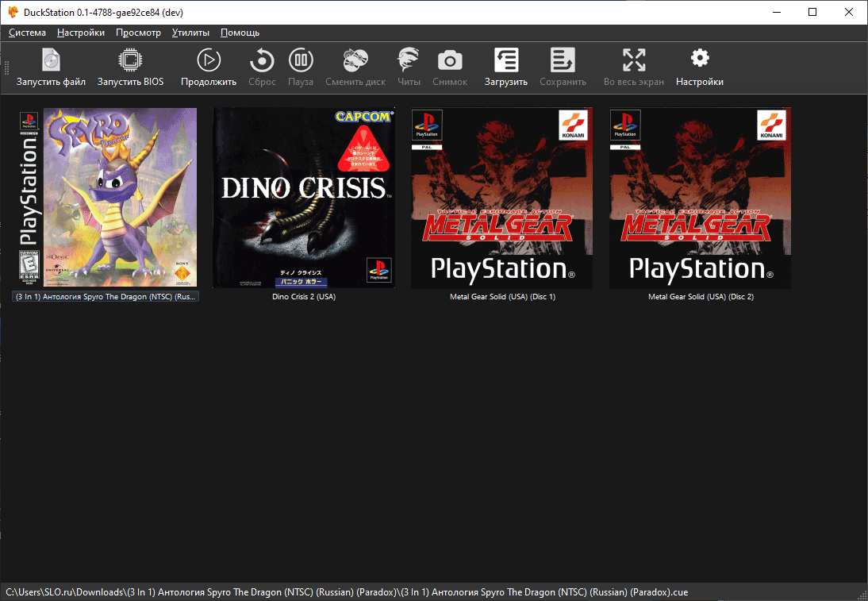The width and height of the screenshot is (868, 601).
Task: Open the Система menu
Action: tap(27, 33)
